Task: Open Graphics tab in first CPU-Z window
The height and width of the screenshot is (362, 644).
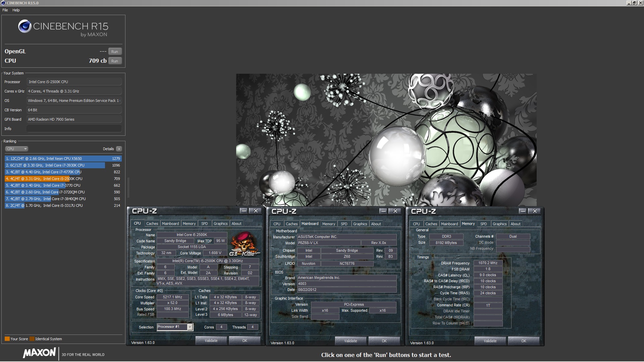Action: click(220, 224)
